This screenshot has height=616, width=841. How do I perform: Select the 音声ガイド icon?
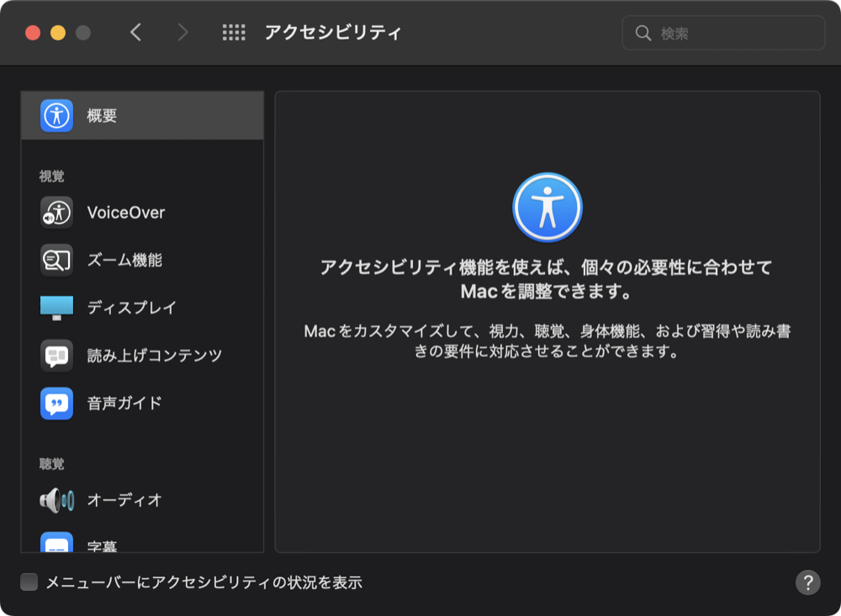click(56, 403)
